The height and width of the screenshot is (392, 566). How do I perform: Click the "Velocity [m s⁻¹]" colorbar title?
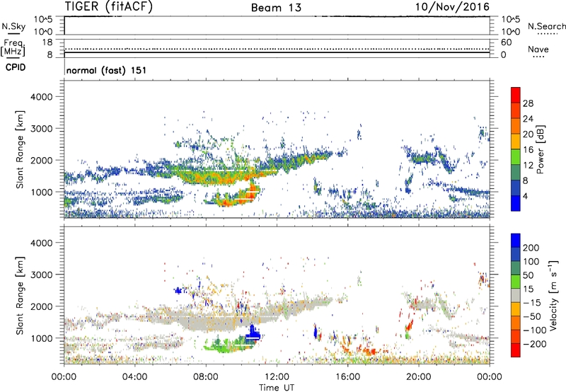pos(553,295)
